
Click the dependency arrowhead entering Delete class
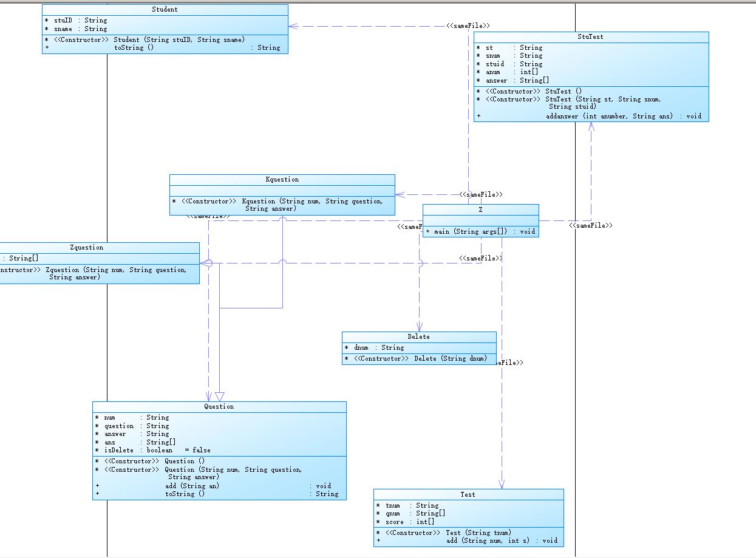tap(419, 327)
